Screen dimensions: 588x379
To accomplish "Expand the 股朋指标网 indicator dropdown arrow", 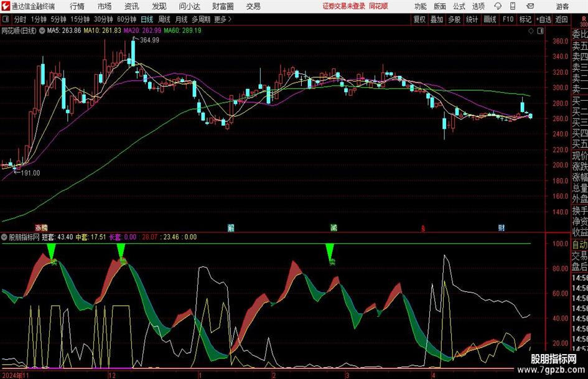I will pos(4,237).
